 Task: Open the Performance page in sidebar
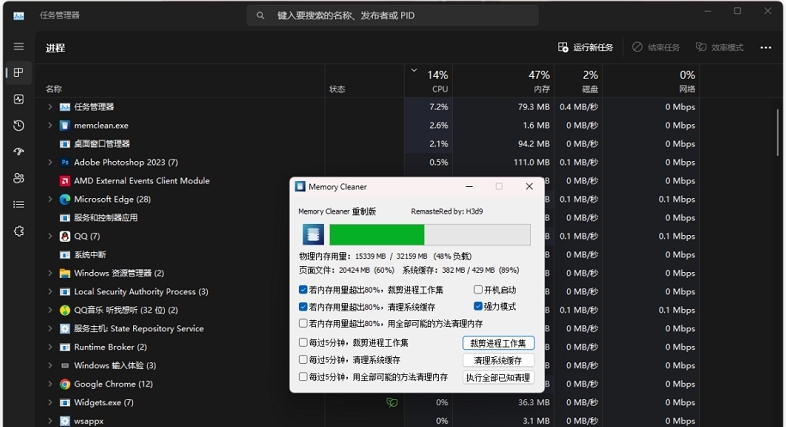pos(18,99)
